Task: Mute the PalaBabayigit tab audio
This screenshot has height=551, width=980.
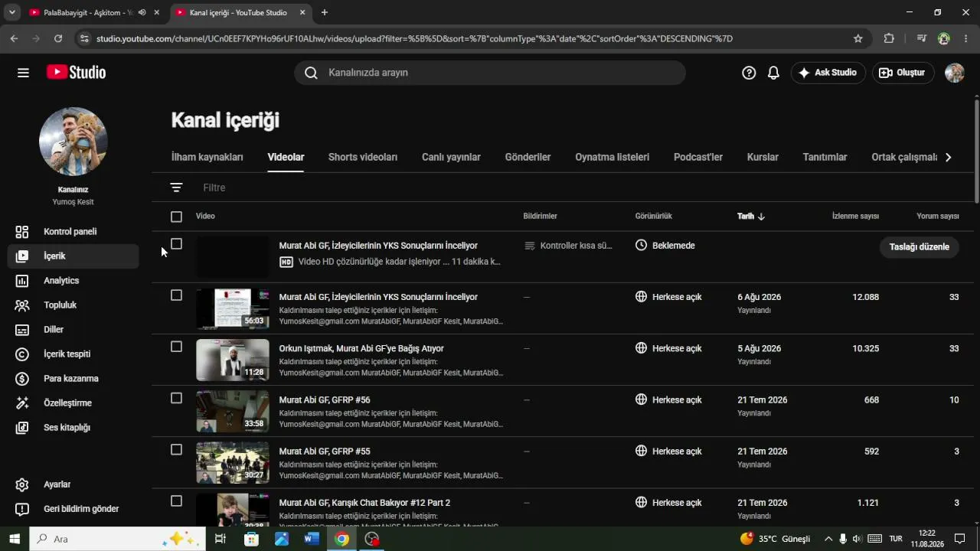Action: [142, 12]
